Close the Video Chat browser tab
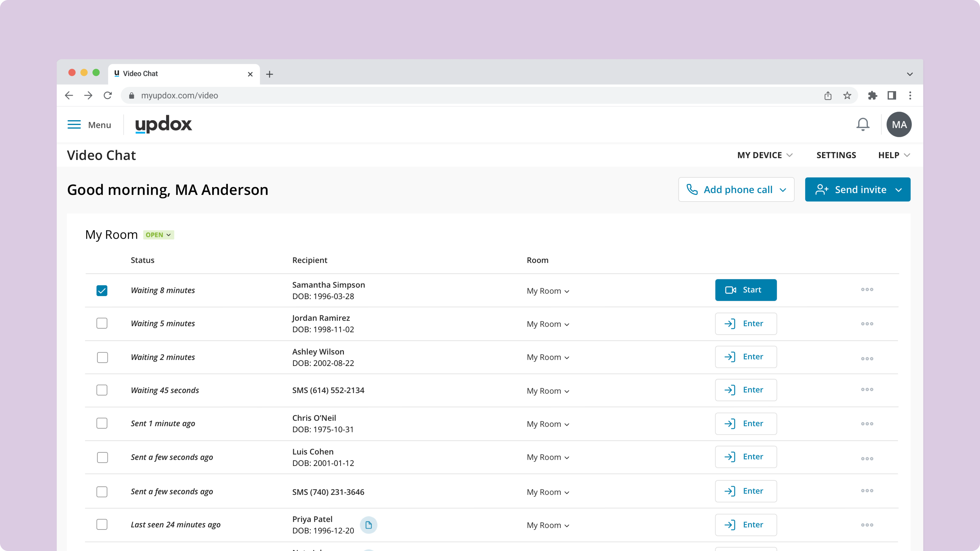Screen dimensions: 980x551 [x=250, y=74]
